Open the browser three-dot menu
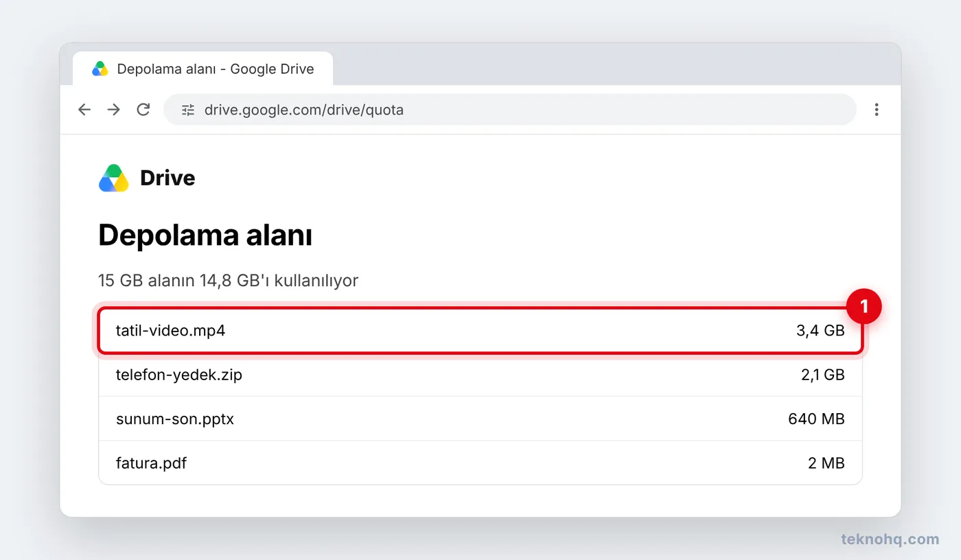Screen dimensions: 961x560 click(877, 110)
